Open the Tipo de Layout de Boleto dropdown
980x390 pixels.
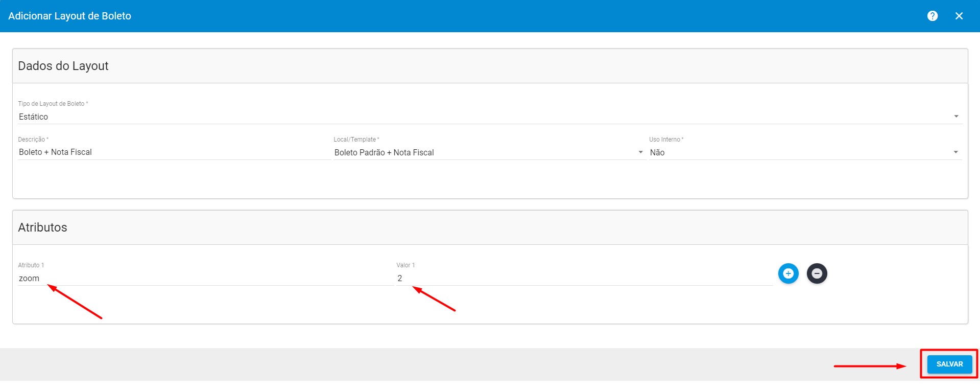[490, 117]
